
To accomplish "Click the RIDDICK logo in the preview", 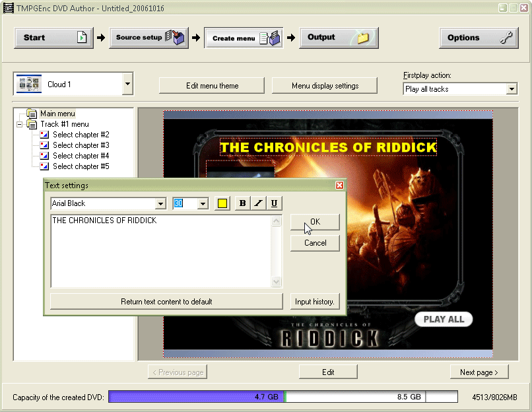I will point(330,338).
